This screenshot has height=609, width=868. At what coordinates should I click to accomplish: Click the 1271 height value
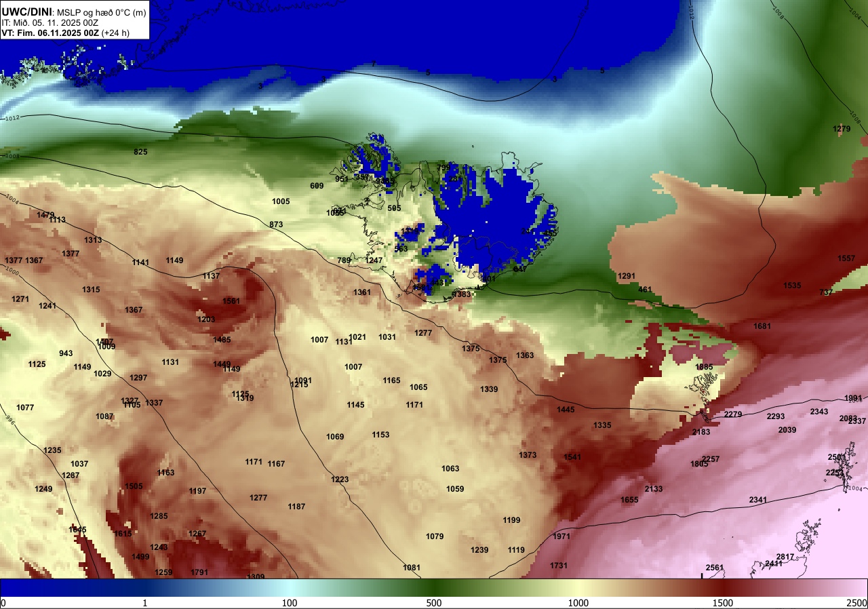pos(20,299)
